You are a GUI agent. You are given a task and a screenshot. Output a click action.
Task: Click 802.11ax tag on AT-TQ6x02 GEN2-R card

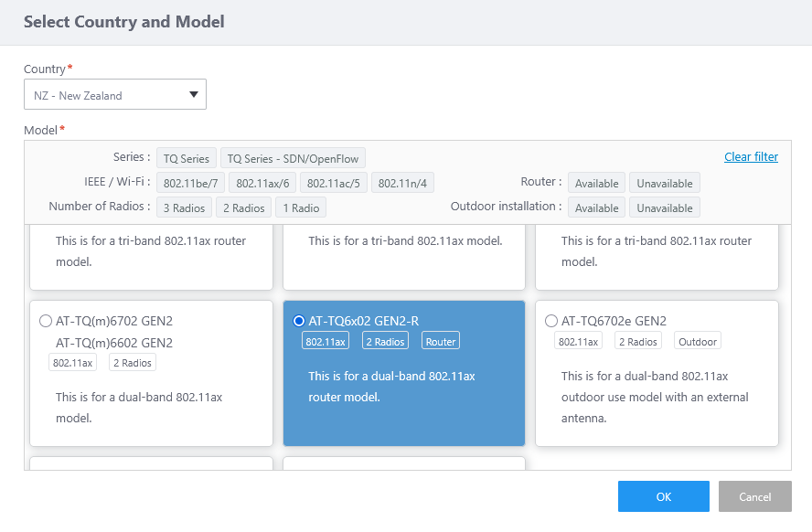pos(326,342)
